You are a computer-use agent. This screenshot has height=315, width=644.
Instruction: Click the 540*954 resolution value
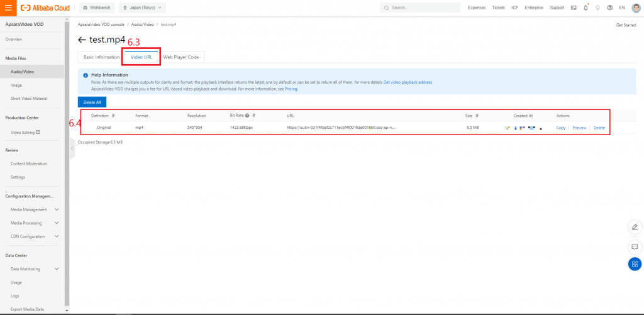195,128
